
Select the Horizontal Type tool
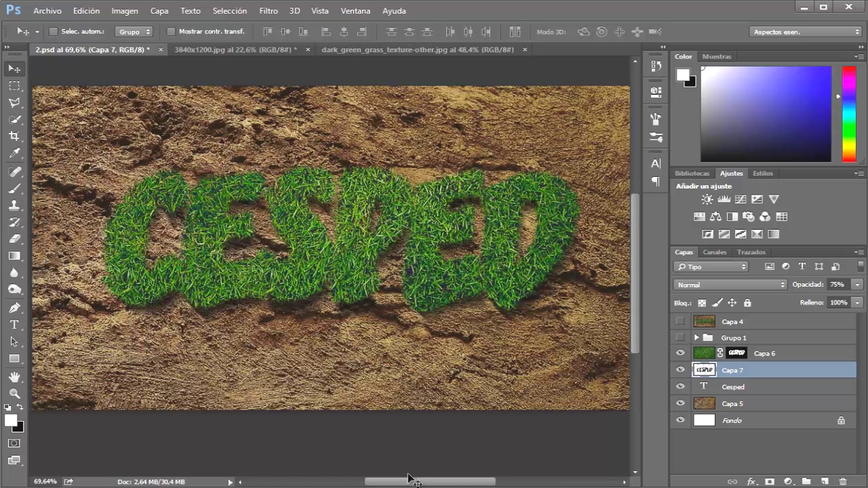coord(14,325)
